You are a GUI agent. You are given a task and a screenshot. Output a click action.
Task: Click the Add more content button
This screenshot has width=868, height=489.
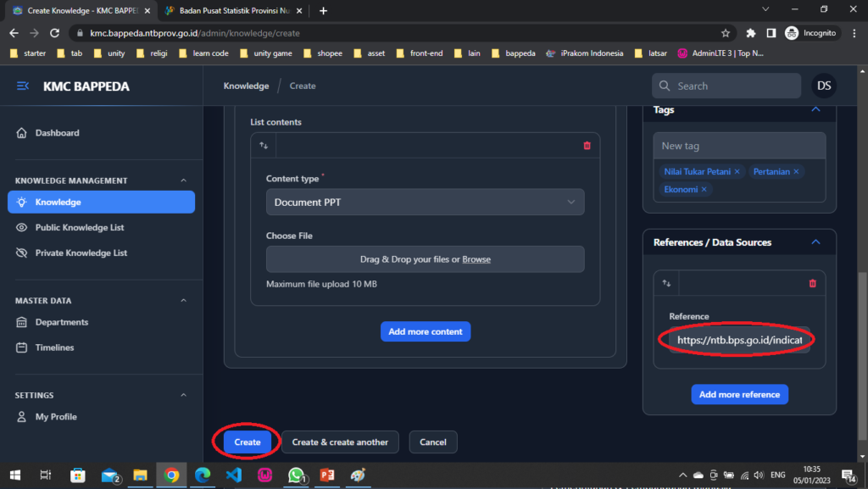coord(425,331)
